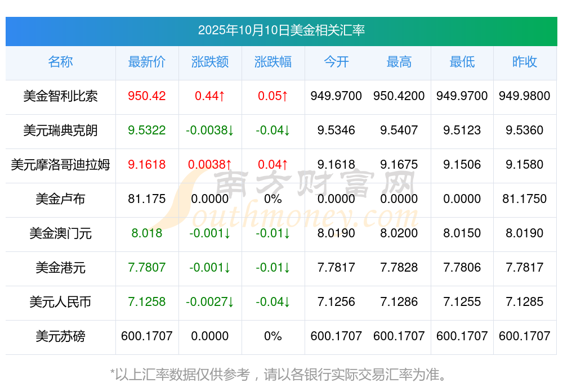This screenshot has height=392, width=563.
Task: Click the green fall arrow beside -0.0038
Action: tap(230, 131)
